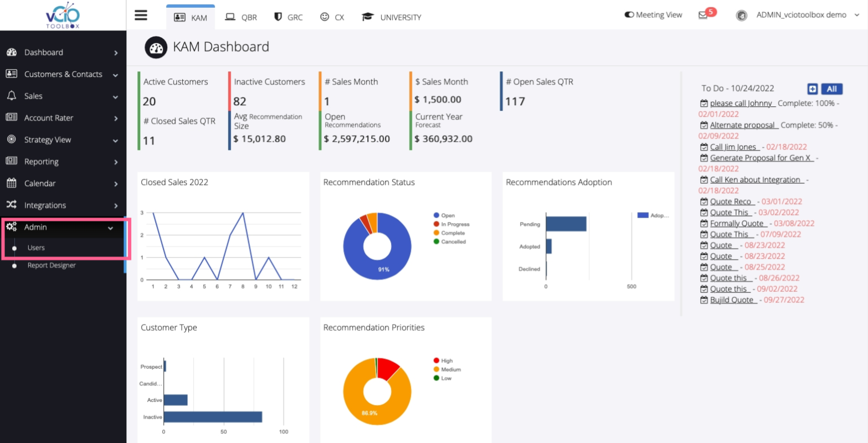This screenshot has width=868, height=443.
Task: Click the Strategy View target icon
Action: point(11,140)
